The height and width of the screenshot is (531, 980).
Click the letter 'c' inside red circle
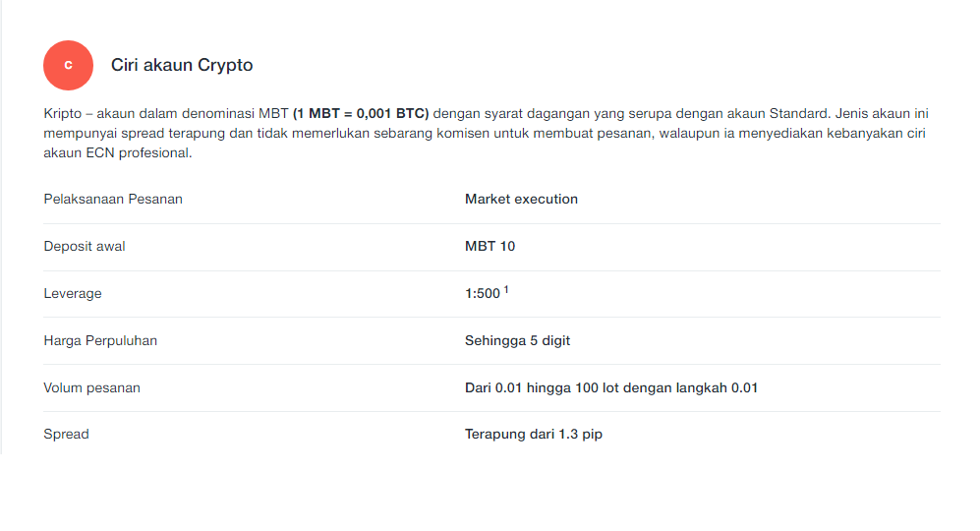tap(68, 65)
